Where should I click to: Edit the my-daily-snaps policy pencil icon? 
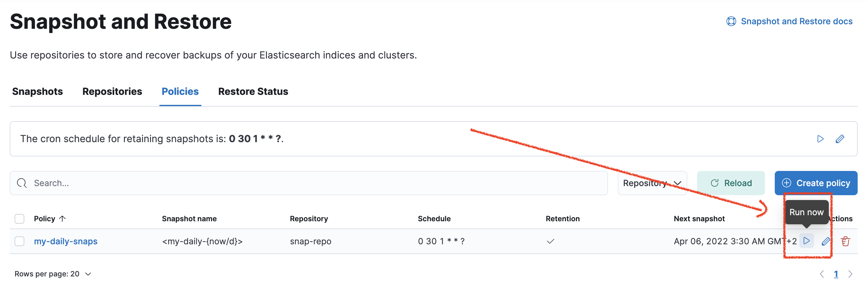point(825,241)
